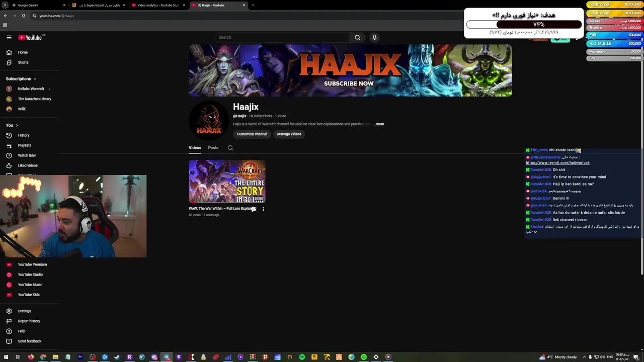The height and width of the screenshot is (362, 644).
Task: Reload the page in the browser
Action: tap(23, 16)
